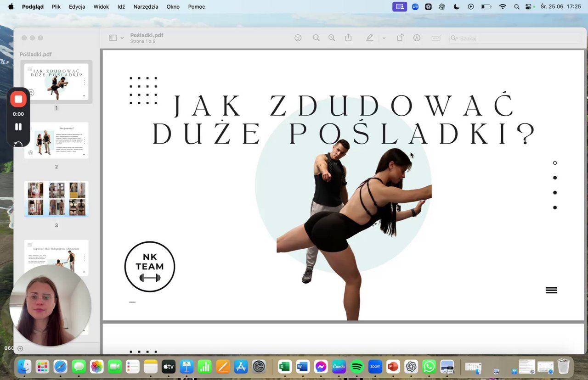Show the Markup toolbar
Viewport: 588px width, 380px height.
point(417,38)
